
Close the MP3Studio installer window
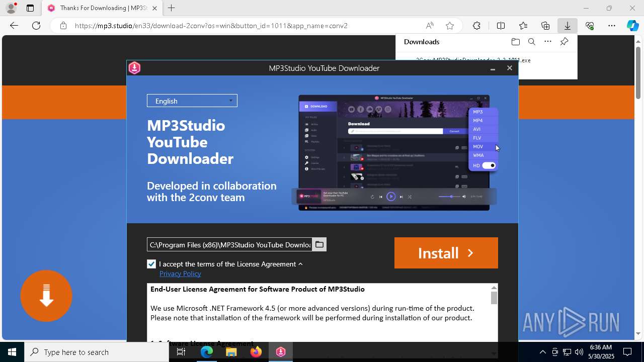[x=509, y=68]
